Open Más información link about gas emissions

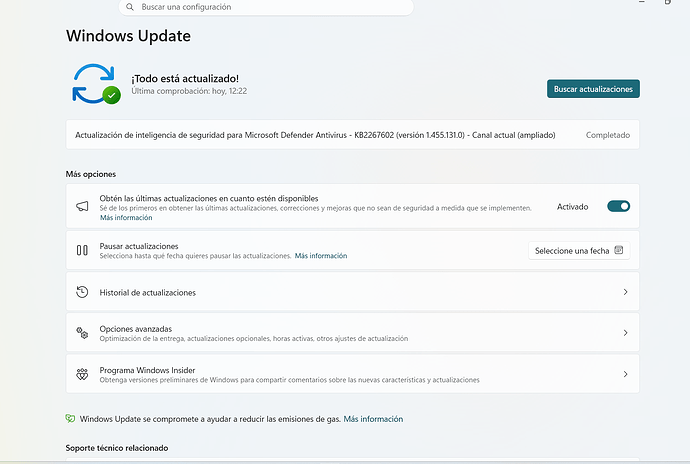coord(373,419)
